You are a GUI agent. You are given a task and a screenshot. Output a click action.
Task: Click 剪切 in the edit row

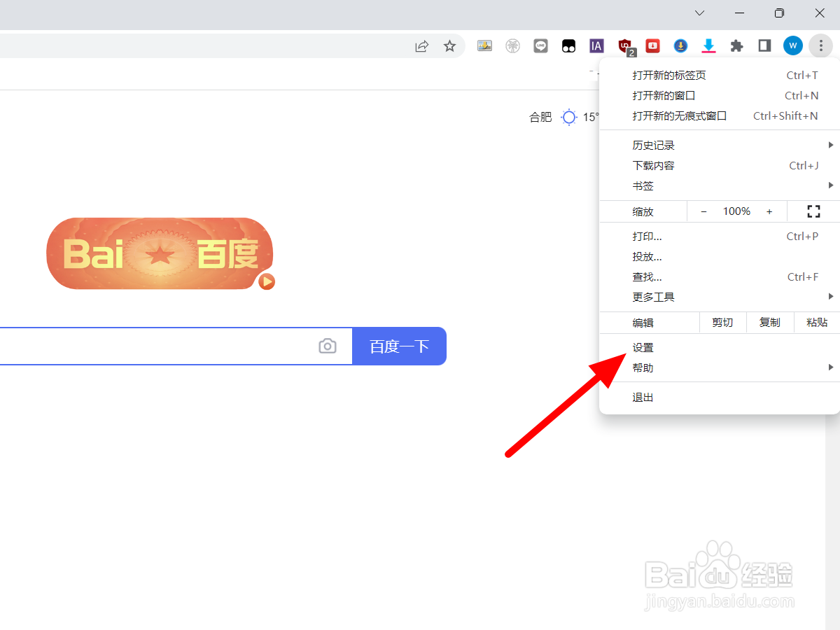[722, 323]
